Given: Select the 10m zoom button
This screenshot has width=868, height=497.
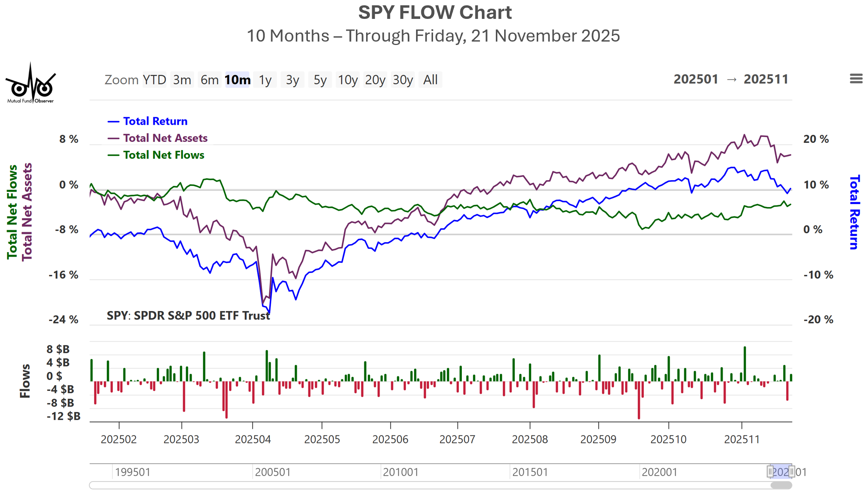Looking at the screenshot, I should click(237, 80).
